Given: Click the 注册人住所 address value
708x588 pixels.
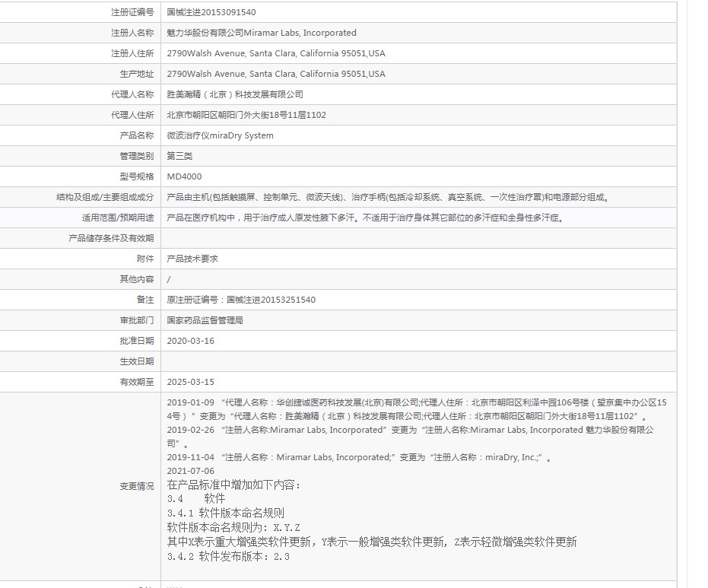Looking at the screenshot, I should (x=276, y=53).
